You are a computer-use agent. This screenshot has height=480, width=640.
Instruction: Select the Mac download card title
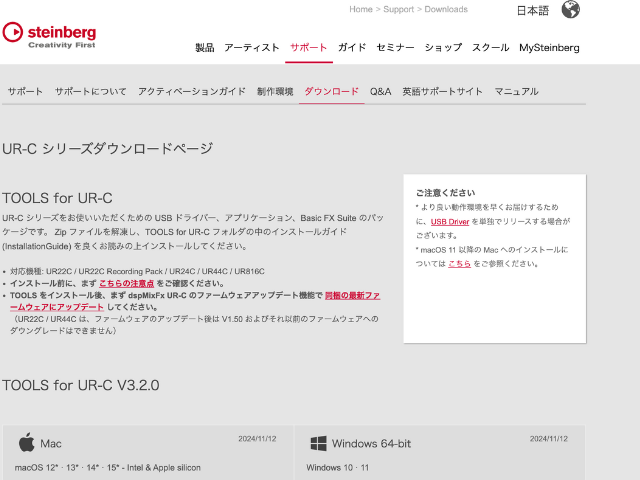51,443
